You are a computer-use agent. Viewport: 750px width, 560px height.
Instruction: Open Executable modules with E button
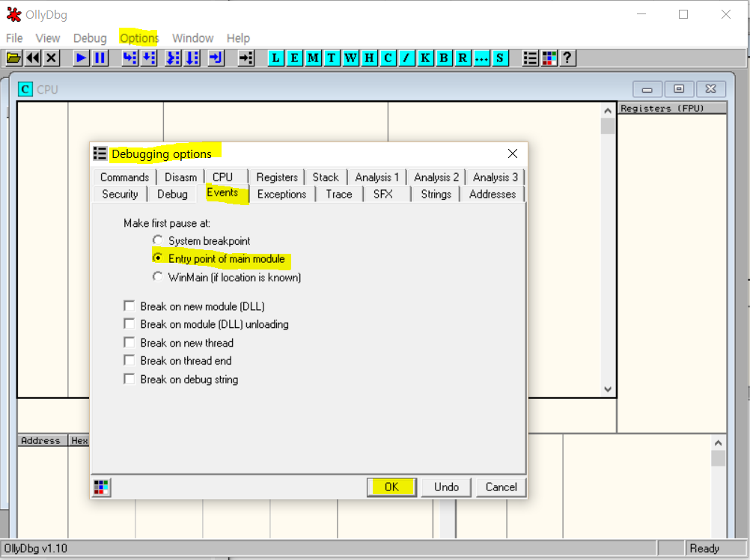pos(294,58)
